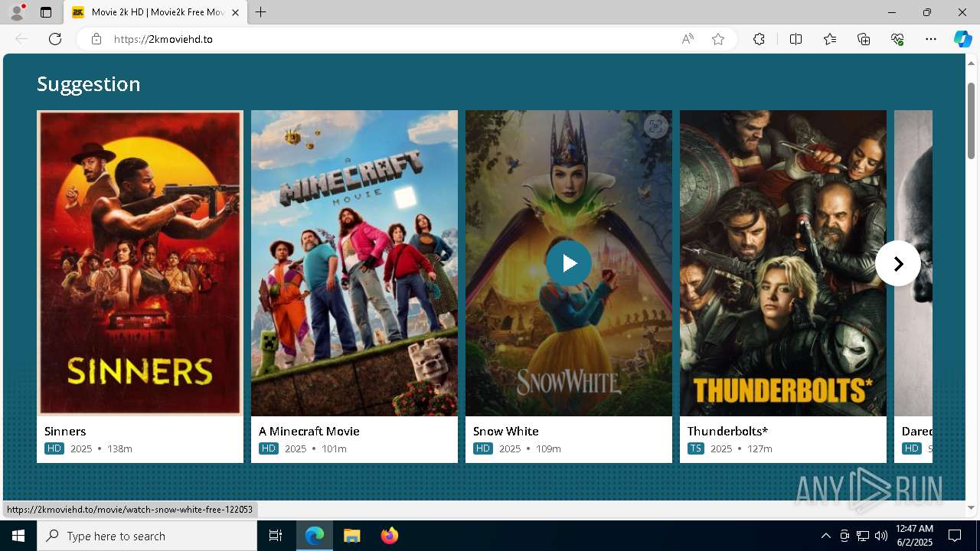Screen dimensions: 980x551
Task: Open a new browser tab
Action: [261, 12]
